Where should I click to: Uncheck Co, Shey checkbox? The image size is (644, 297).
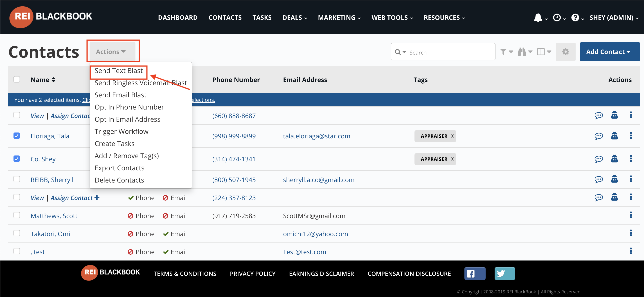16,158
